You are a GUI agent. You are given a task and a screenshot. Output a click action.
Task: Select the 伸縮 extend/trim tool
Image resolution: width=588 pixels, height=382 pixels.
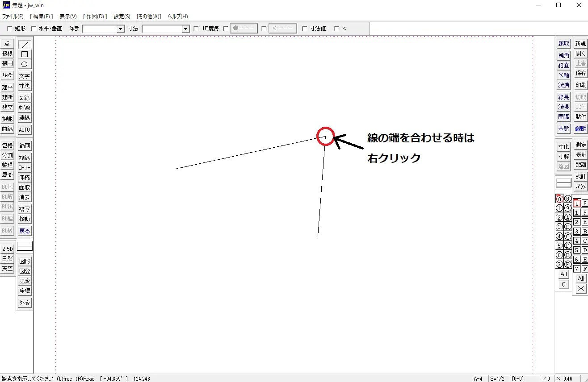point(25,178)
